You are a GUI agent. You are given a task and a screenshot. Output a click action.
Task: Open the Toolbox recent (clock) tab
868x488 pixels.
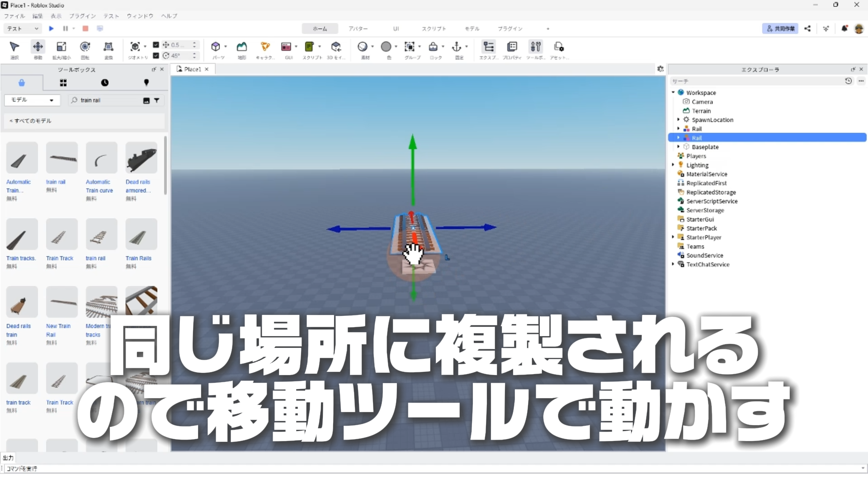point(104,83)
